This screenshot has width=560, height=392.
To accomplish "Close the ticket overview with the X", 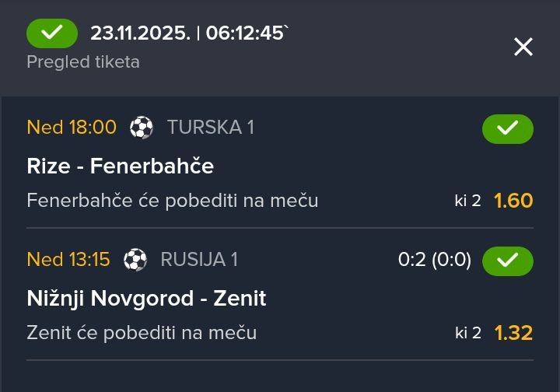I will 523,47.
